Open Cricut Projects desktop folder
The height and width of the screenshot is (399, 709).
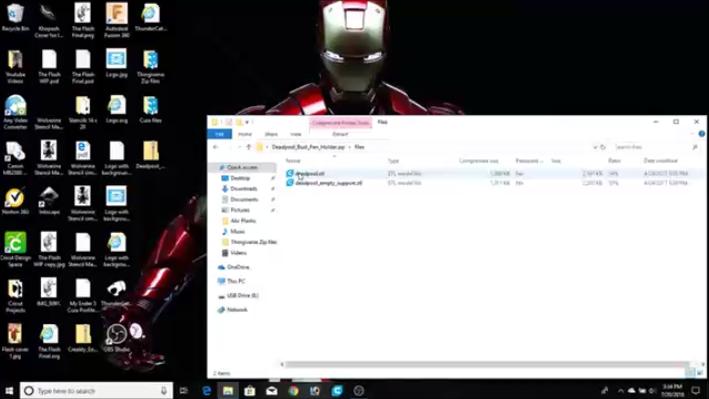pyautogui.click(x=15, y=296)
